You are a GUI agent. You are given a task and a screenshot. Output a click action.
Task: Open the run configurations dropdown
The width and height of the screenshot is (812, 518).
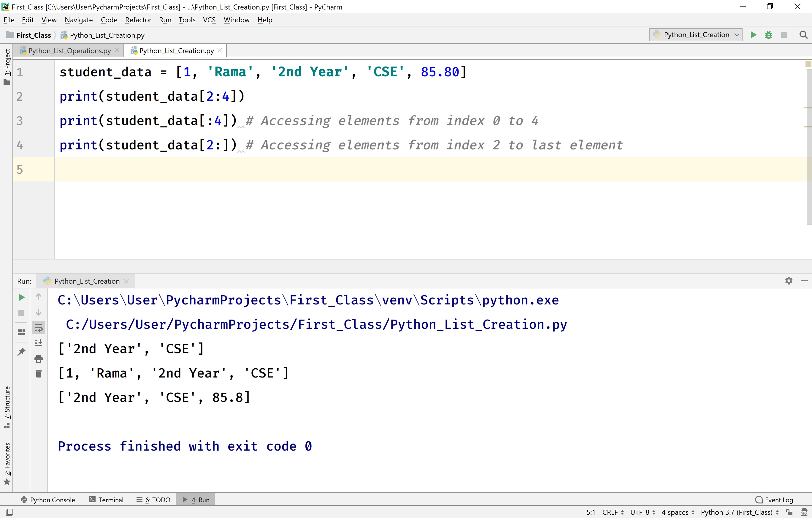coord(695,35)
